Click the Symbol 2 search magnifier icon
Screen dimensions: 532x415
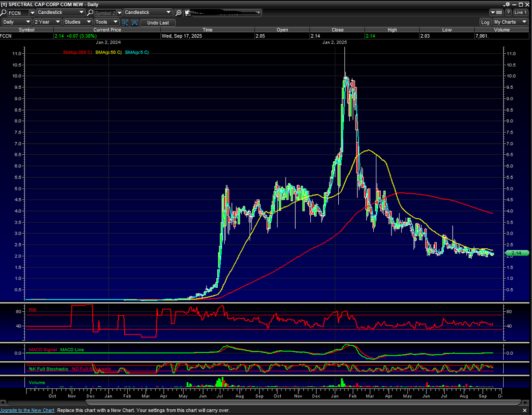[x=90, y=13]
